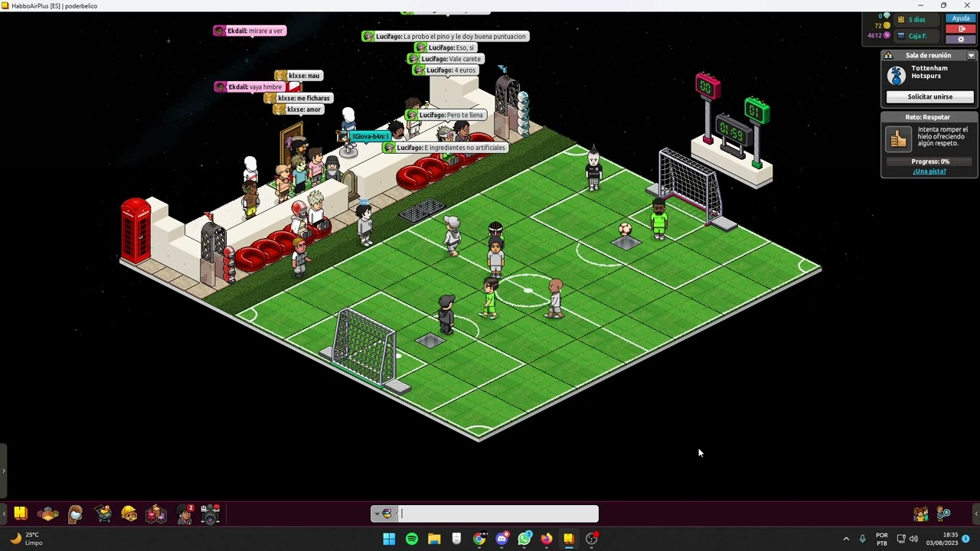Open Windows Start menu
The width and height of the screenshot is (980, 551).
point(389,539)
